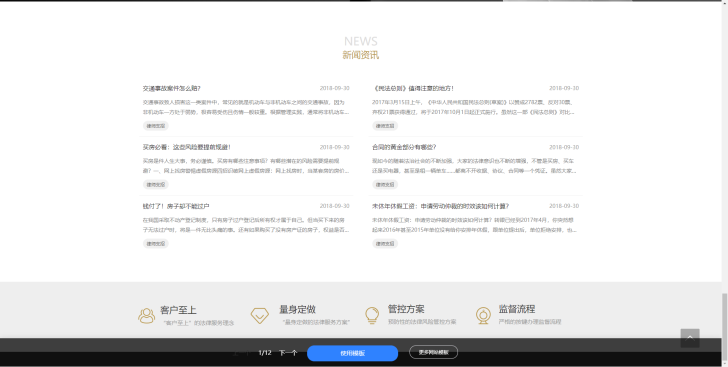Click the tag pill under 买房必看 article
The image size is (728, 367).
[x=156, y=184]
